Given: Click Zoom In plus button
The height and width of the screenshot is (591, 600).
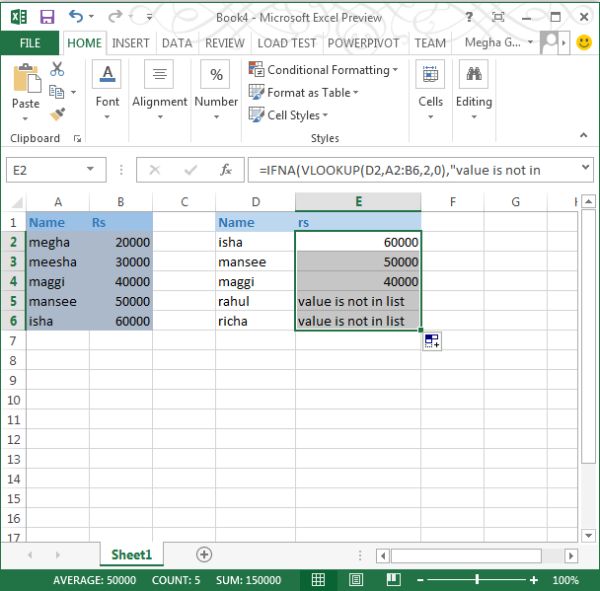Looking at the screenshot, I should [534, 580].
